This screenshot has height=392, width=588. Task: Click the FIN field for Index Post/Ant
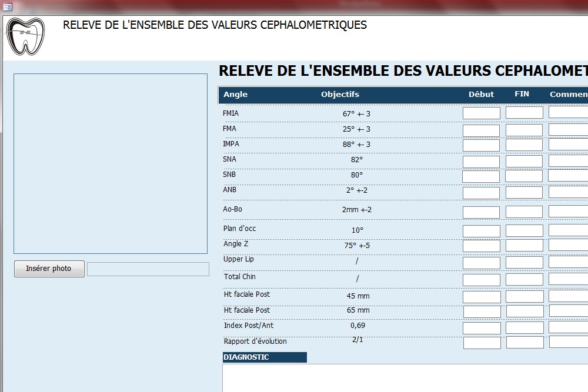(524, 327)
